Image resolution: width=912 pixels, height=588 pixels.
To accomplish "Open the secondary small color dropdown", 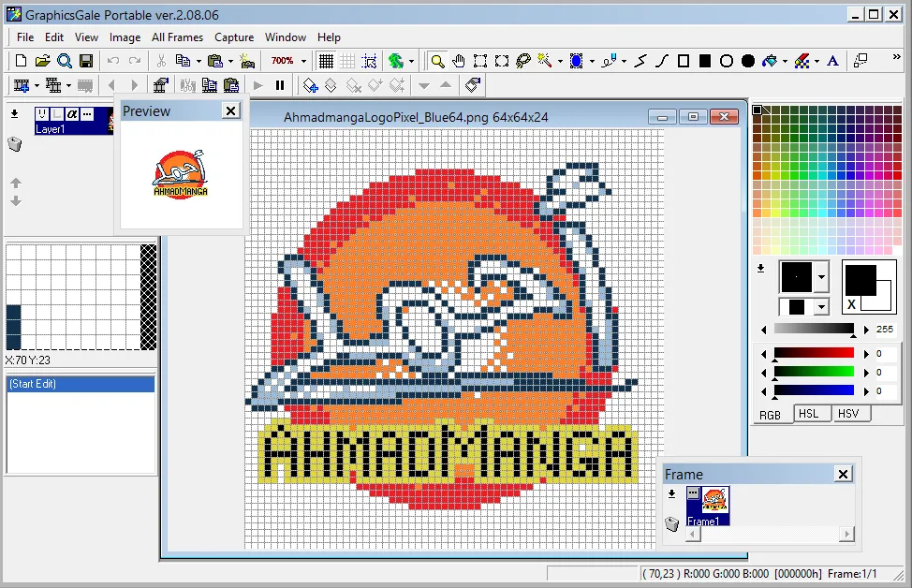I will 821,306.
